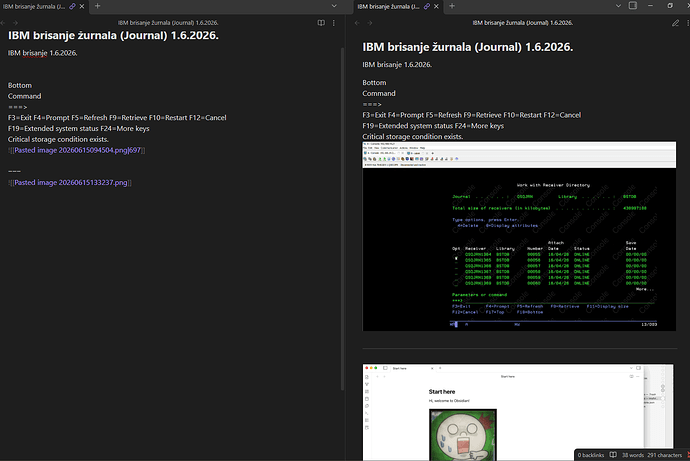Click the Obsidian Start here screenshot image
Viewport: 690px width, 461px height.
pyautogui.click(x=518, y=412)
